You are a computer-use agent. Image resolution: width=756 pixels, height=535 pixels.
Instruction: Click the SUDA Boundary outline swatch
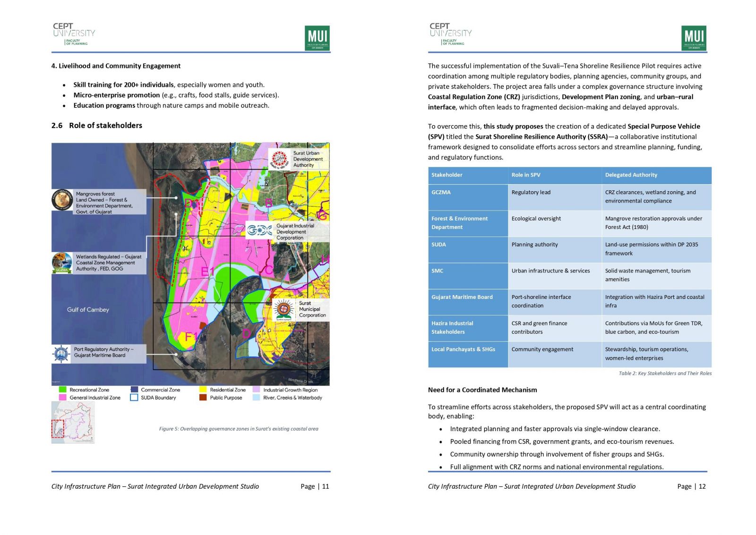coord(134,398)
